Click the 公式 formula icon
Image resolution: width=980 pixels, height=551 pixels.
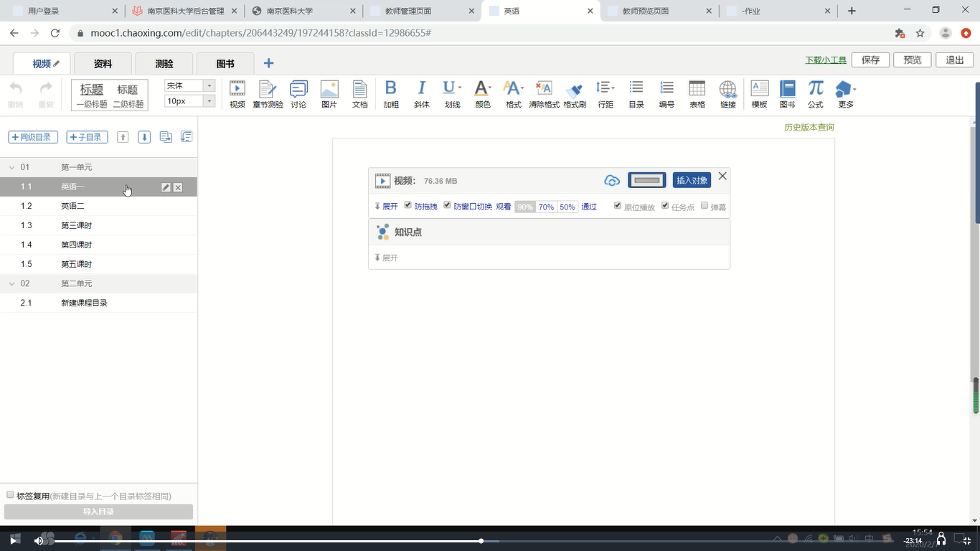click(x=816, y=94)
